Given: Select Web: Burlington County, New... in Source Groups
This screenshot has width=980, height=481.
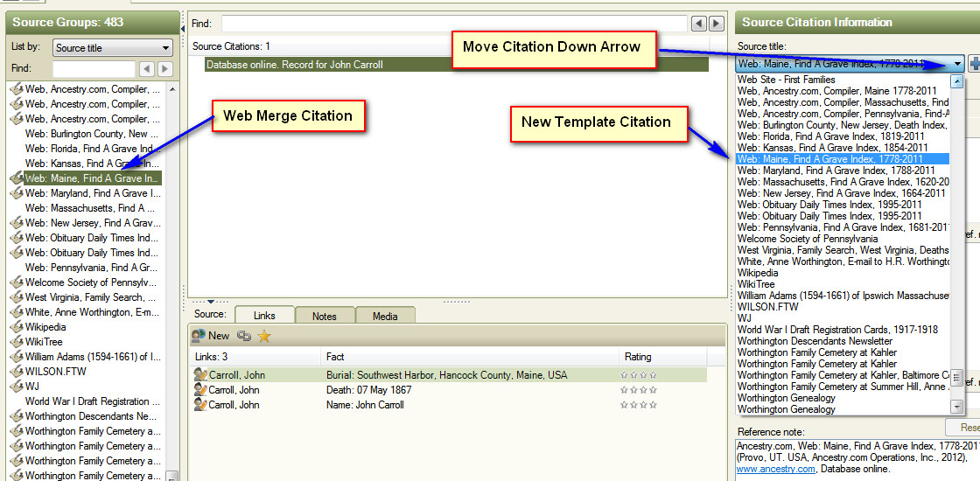Looking at the screenshot, I should click(x=92, y=134).
